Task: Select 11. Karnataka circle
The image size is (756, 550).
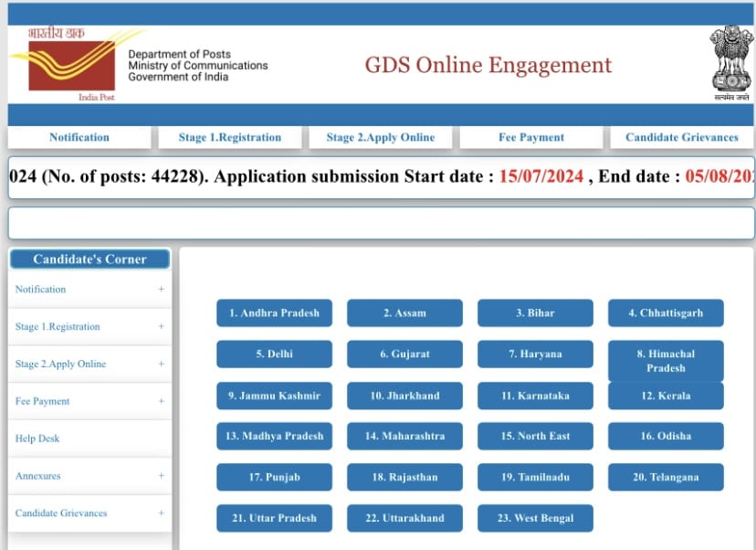Action: (535, 396)
